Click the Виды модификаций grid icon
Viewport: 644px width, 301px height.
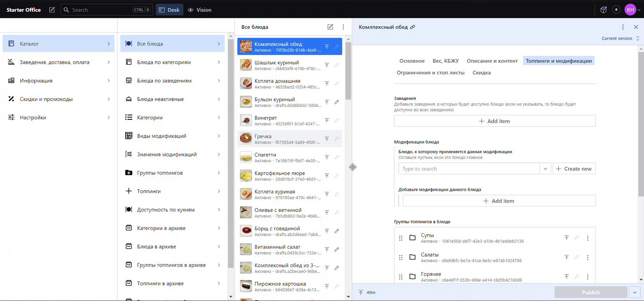point(129,136)
